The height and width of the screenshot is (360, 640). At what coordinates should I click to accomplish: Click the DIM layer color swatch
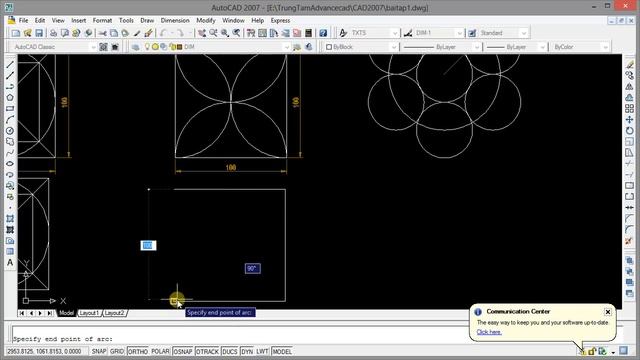point(180,47)
